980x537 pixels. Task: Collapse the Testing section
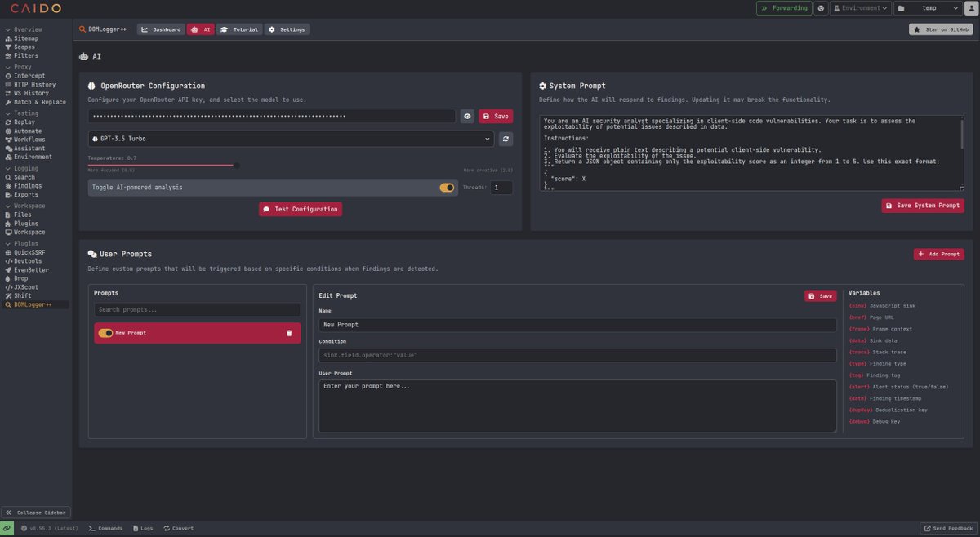point(21,113)
